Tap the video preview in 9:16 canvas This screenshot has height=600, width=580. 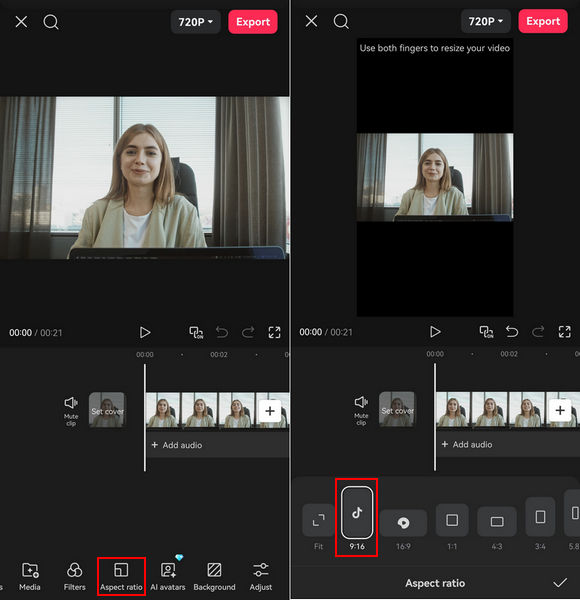point(435,177)
